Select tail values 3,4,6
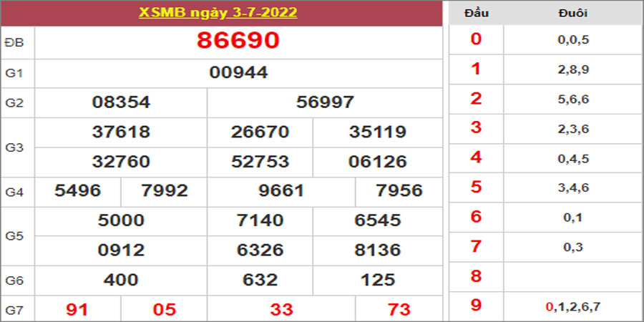Image resolution: width=644 pixels, height=322 pixels. (573, 188)
